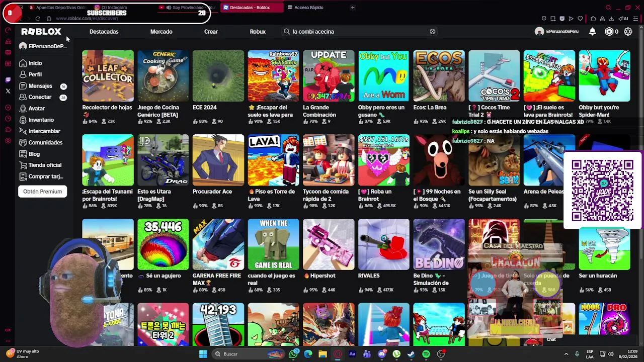Open the Procurador Ace game

[218, 160]
